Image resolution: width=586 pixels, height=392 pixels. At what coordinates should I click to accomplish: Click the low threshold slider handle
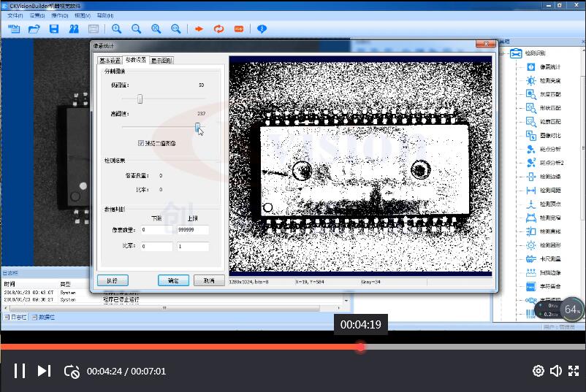pos(140,99)
